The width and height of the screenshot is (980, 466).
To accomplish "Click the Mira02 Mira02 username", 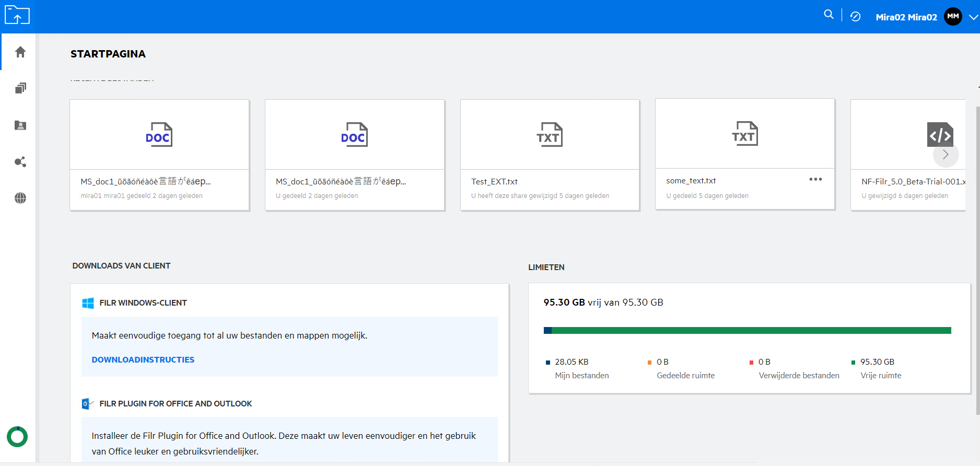I will point(906,17).
